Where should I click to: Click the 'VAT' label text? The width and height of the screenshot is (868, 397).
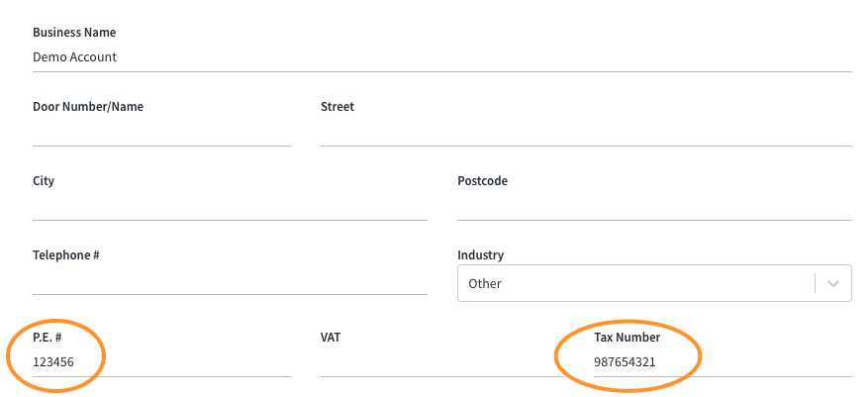point(332,338)
